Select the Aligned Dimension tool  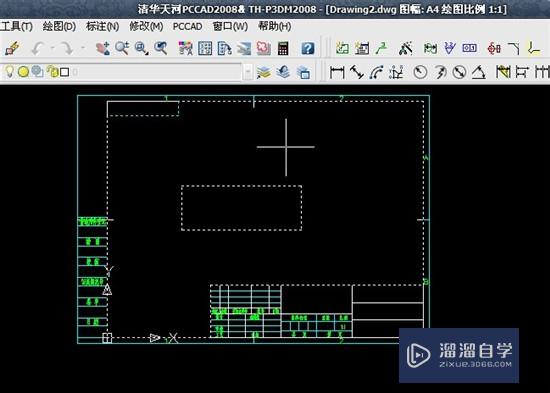click(x=357, y=72)
